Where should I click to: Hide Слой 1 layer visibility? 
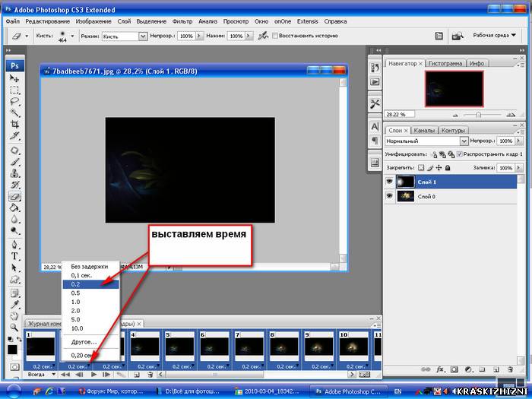tap(389, 182)
